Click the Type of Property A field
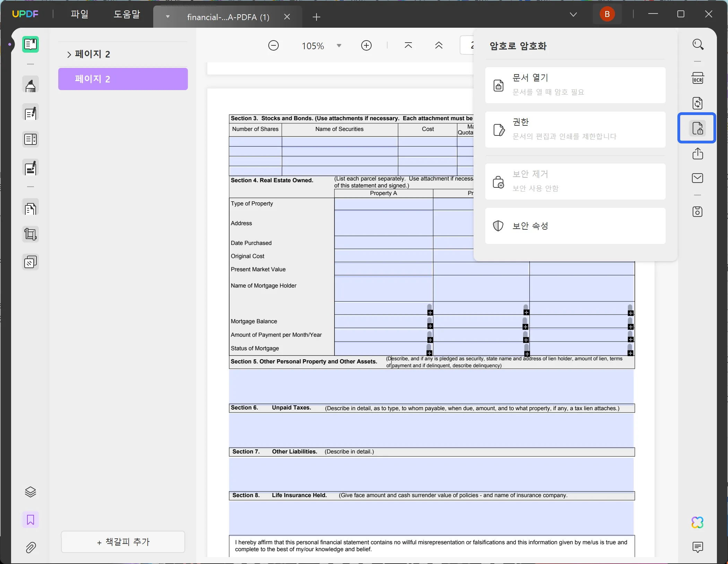 [383, 204]
